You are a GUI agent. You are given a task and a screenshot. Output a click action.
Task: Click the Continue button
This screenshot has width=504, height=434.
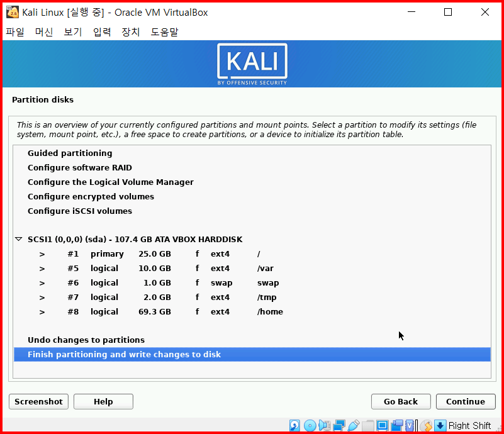click(466, 401)
